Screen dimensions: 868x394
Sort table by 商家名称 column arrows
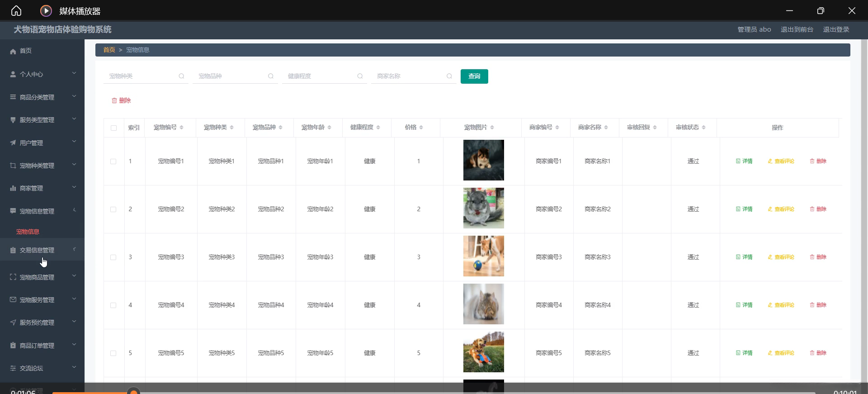pyautogui.click(x=606, y=128)
